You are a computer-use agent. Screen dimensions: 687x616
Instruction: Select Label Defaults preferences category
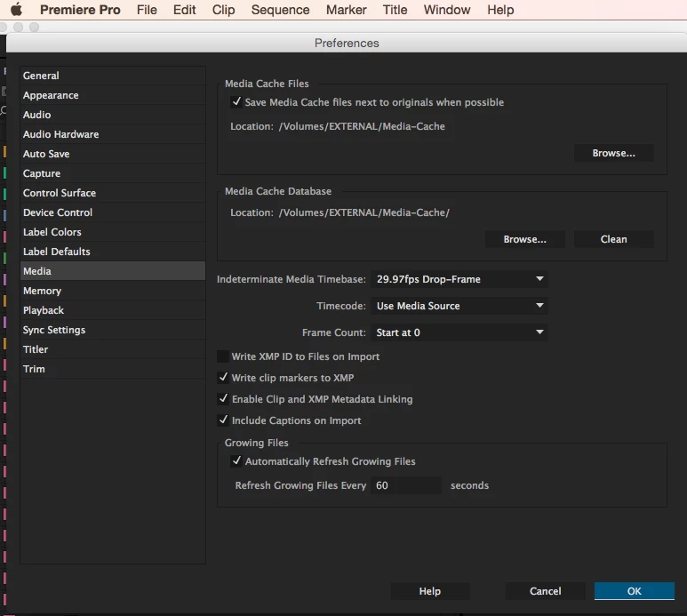[x=113, y=252]
